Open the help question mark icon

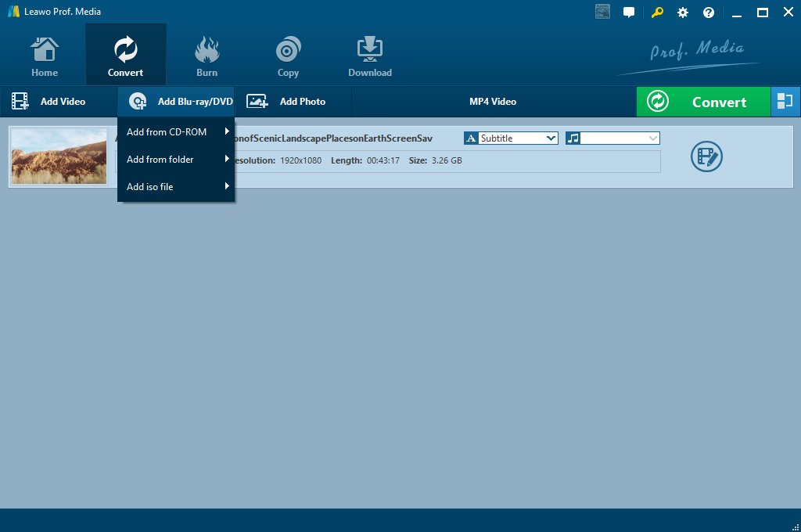(x=709, y=13)
